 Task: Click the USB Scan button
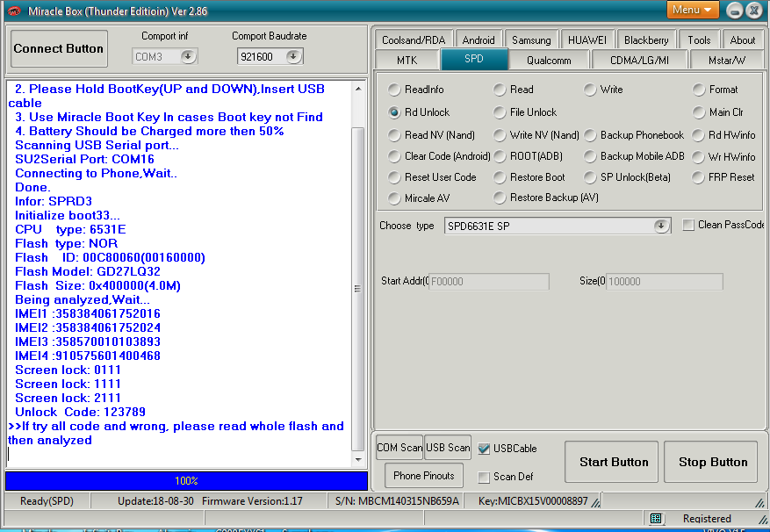[448, 448]
